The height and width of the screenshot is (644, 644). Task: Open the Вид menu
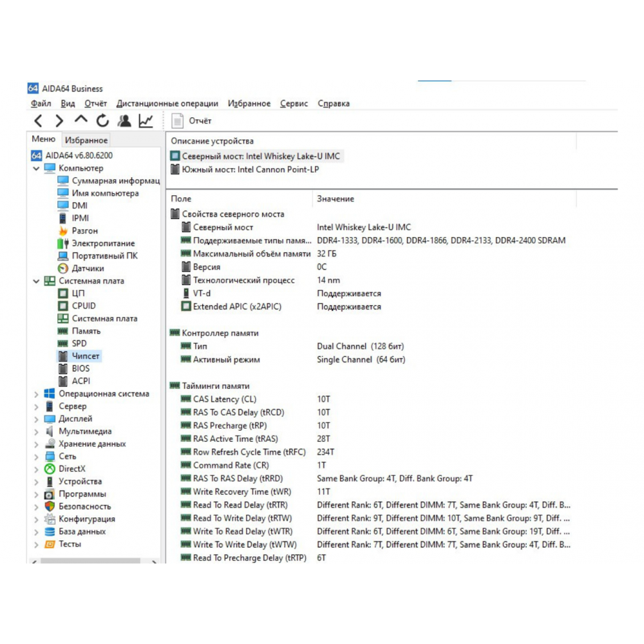(x=68, y=104)
